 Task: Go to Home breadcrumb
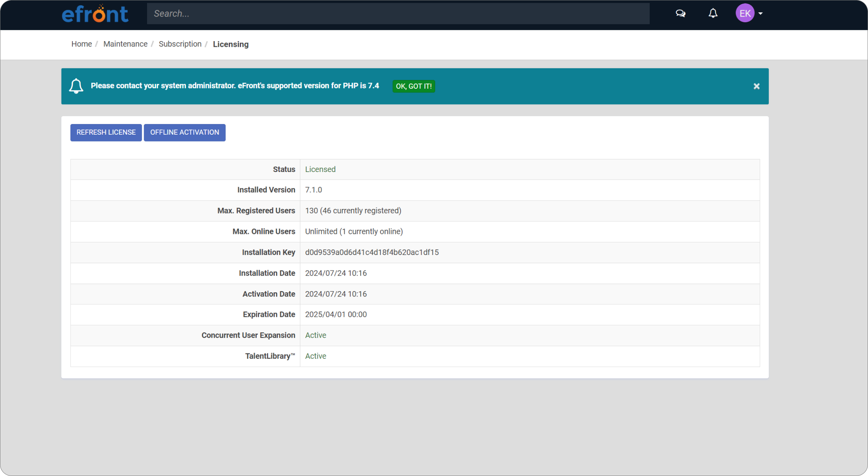[x=81, y=44]
